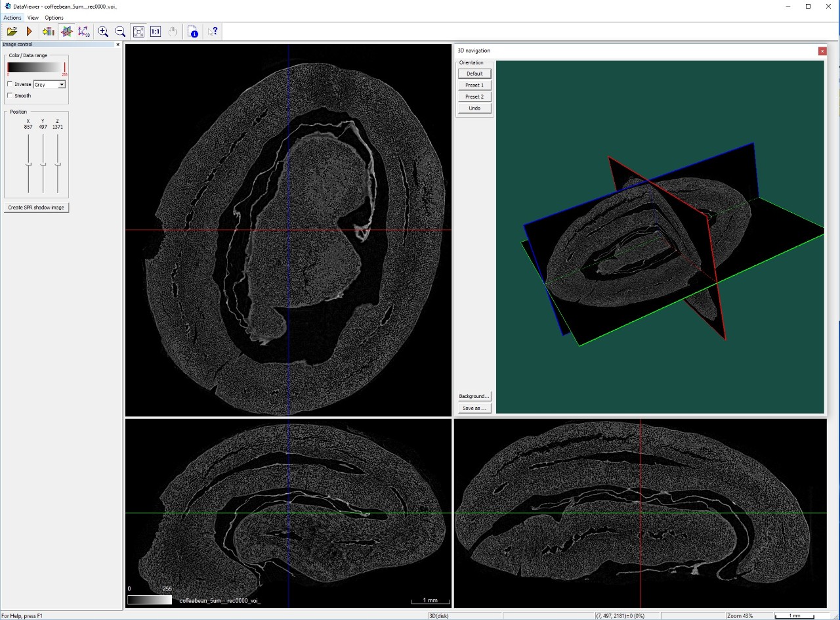The width and height of the screenshot is (840, 620).
Task: Enable the Inverse checkbox
Action: (10, 84)
